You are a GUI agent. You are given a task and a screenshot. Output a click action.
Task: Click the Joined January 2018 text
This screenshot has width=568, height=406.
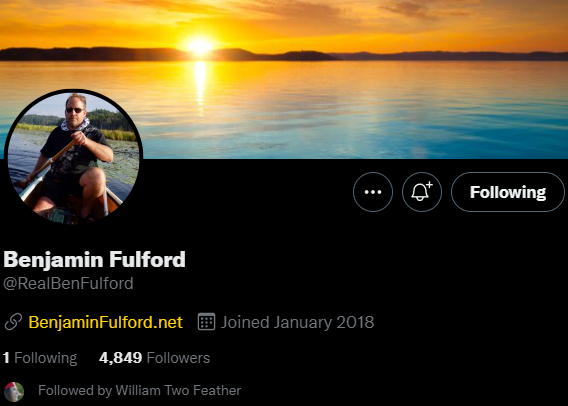(x=297, y=322)
